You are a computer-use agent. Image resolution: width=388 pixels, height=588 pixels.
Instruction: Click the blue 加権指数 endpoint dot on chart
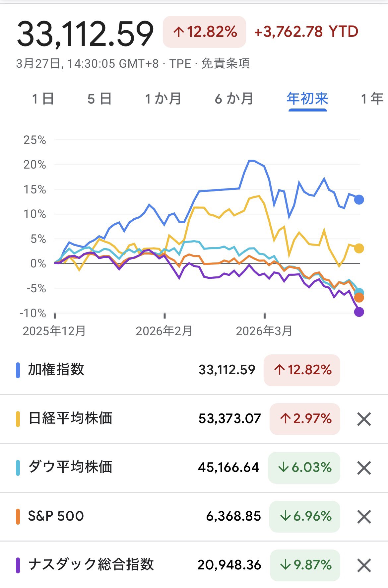tap(359, 200)
